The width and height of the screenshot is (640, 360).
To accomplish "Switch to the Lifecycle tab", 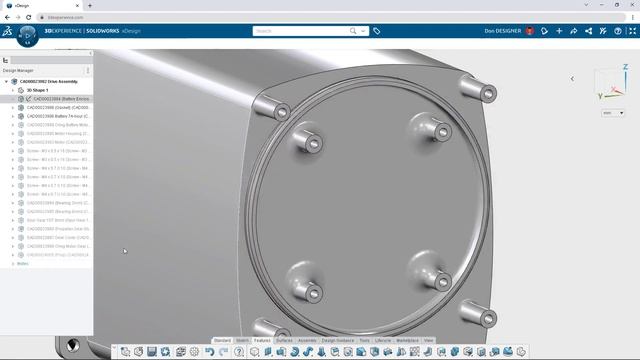I will pyautogui.click(x=383, y=340).
